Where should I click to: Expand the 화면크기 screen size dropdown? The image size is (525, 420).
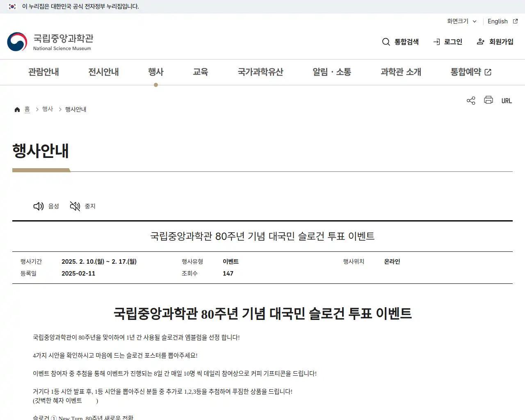pos(461,21)
